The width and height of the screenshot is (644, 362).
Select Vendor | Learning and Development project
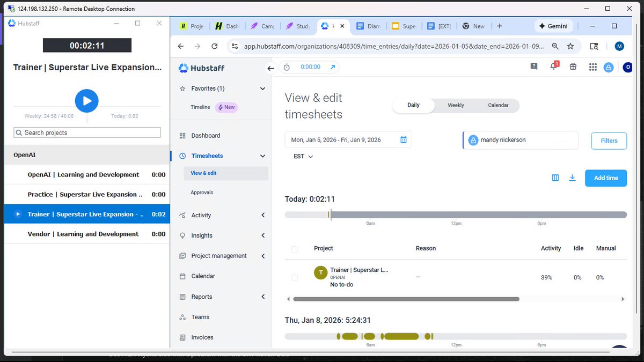point(87,234)
